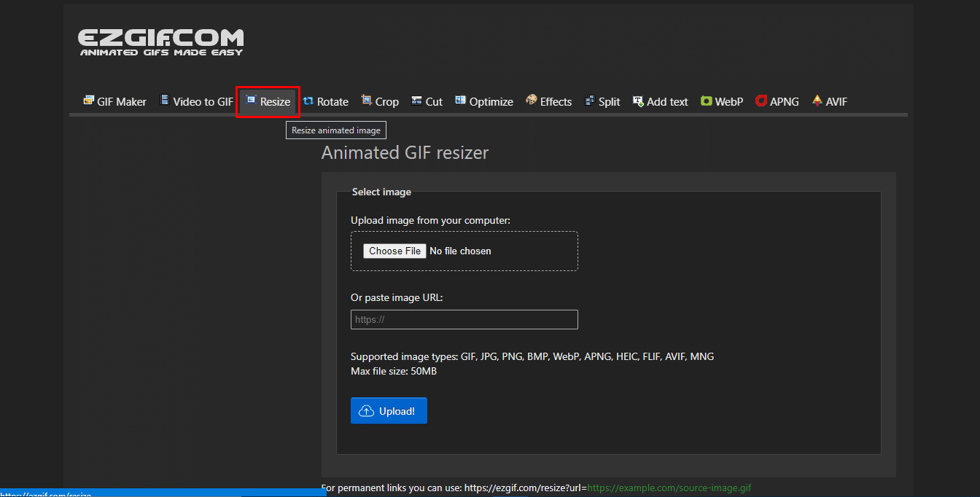Click the "No file chosen" text

[x=460, y=251]
